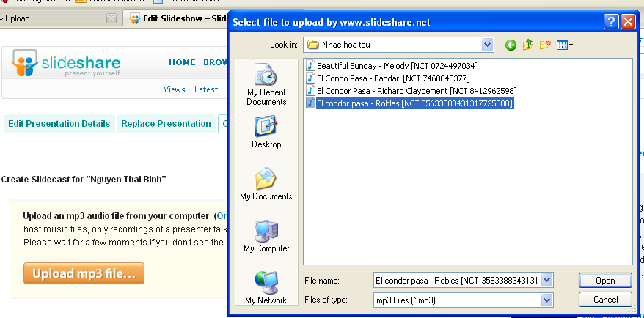Open the Nhac hoa tau Look in combo box

click(398, 44)
